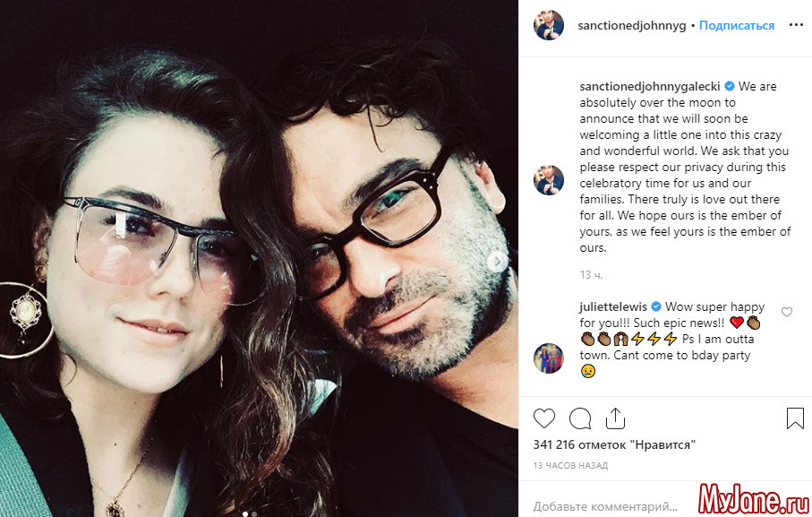Click the 13 ЧАСОВ НАЗАД post date
812x517 pixels.
pyautogui.click(x=569, y=466)
